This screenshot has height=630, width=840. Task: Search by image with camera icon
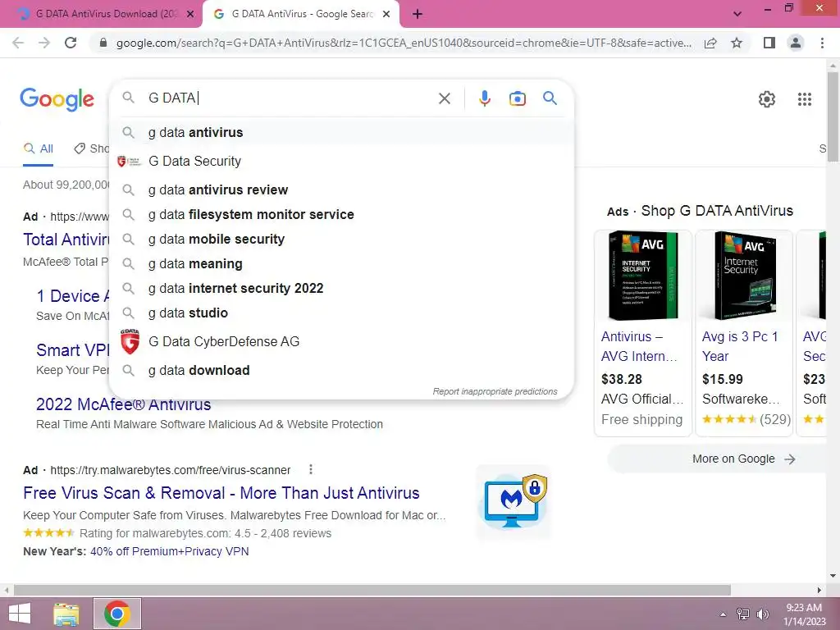[517, 98]
